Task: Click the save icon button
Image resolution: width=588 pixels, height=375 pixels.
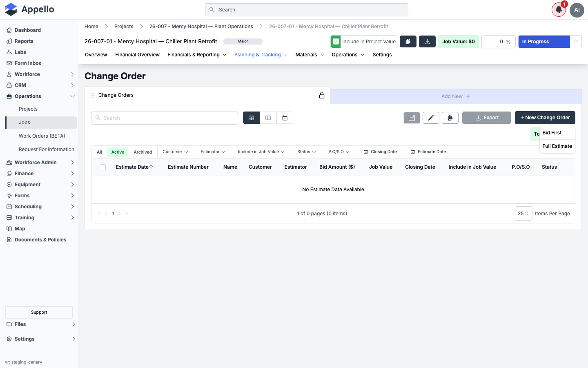Action: pos(412,118)
